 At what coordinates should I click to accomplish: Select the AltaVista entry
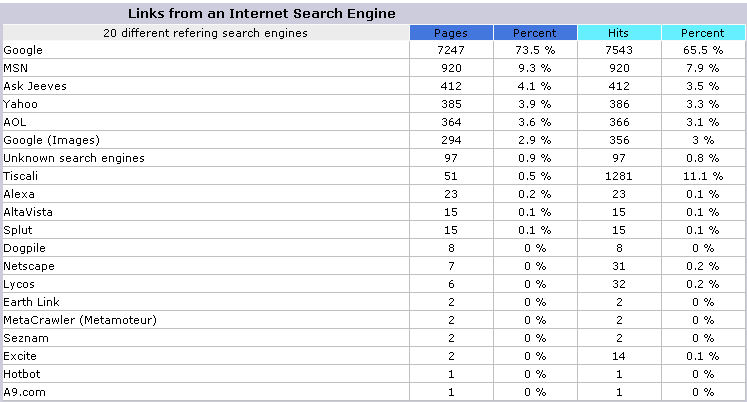click(28, 212)
